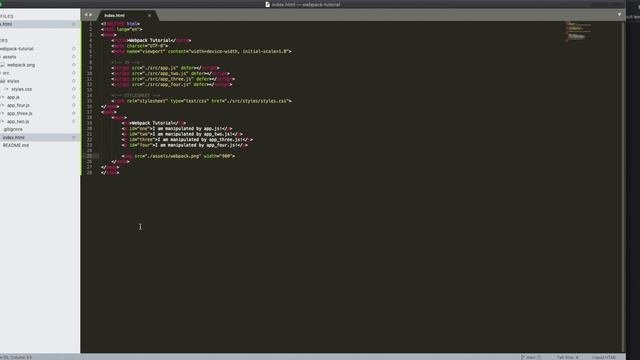This screenshot has width=640, height=360.
Task: Click status badge on styles folder row
Action: point(73,81)
